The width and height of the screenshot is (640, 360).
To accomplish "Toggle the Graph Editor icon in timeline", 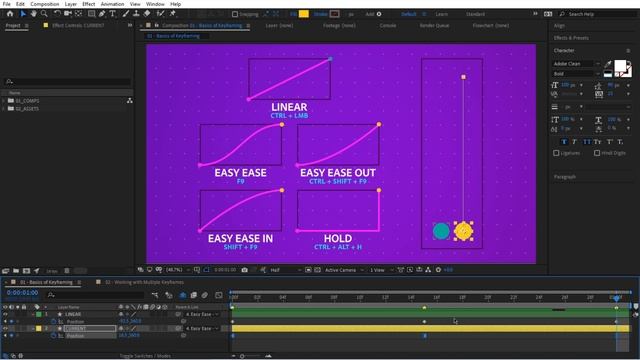I will pyautogui.click(x=219, y=295).
